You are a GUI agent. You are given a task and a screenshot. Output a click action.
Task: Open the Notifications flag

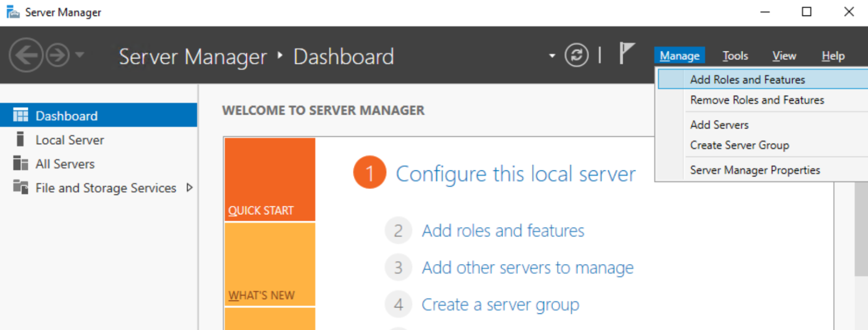pyautogui.click(x=627, y=54)
